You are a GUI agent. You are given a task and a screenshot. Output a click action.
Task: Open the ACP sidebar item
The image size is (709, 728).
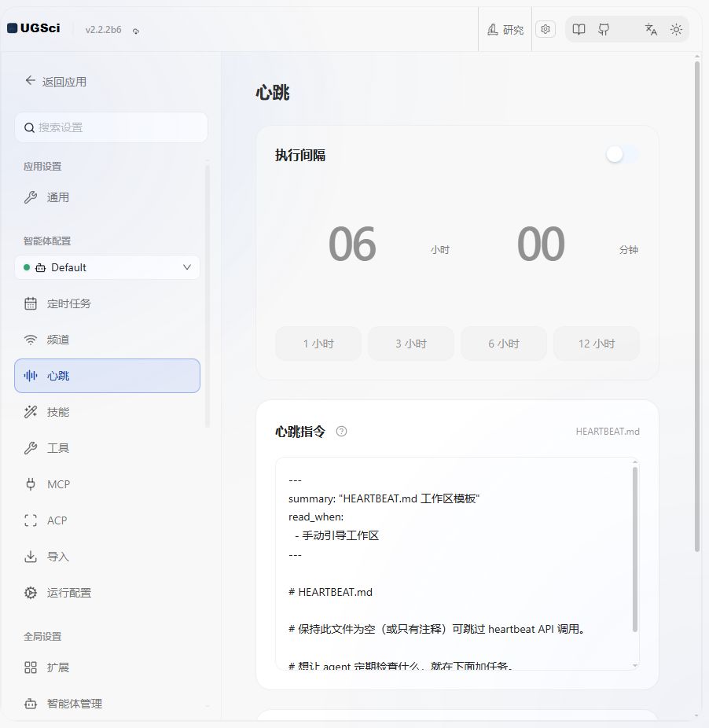tap(107, 520)
